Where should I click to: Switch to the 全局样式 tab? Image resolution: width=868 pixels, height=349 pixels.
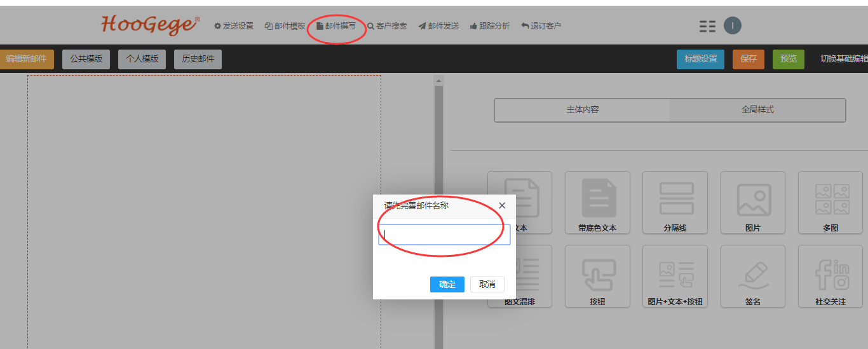(x=757, y=110)
